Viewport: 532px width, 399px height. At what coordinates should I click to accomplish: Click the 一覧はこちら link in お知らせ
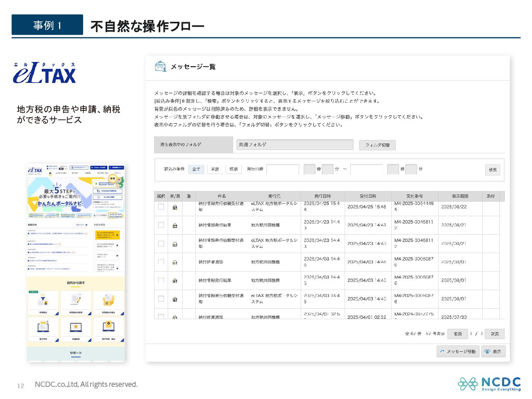81,225
